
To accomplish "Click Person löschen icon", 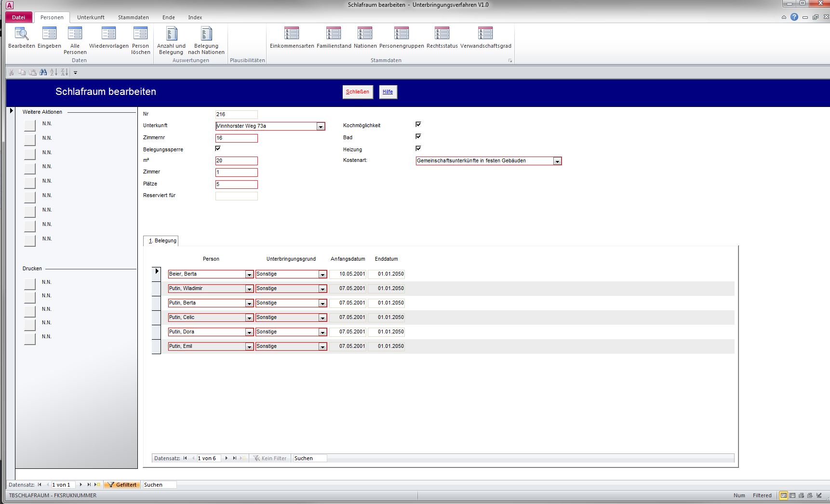I will 141,40.
